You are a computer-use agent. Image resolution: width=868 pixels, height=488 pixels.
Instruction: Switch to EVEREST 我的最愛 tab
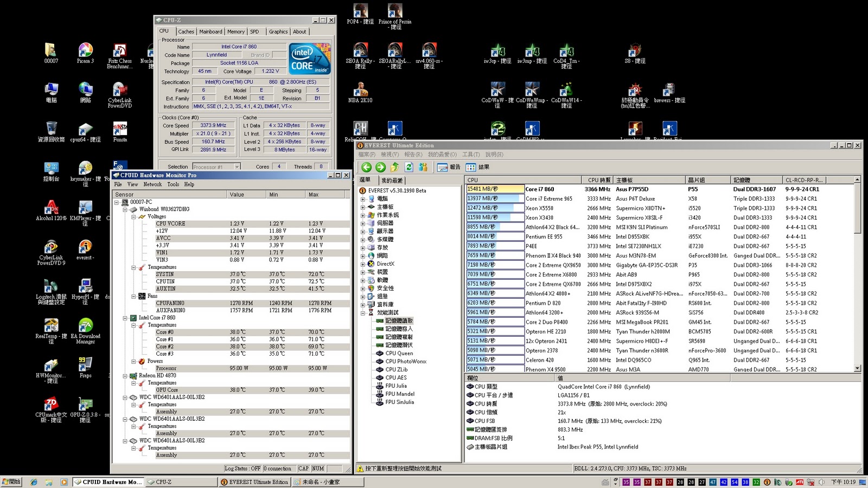pos(392,181)
